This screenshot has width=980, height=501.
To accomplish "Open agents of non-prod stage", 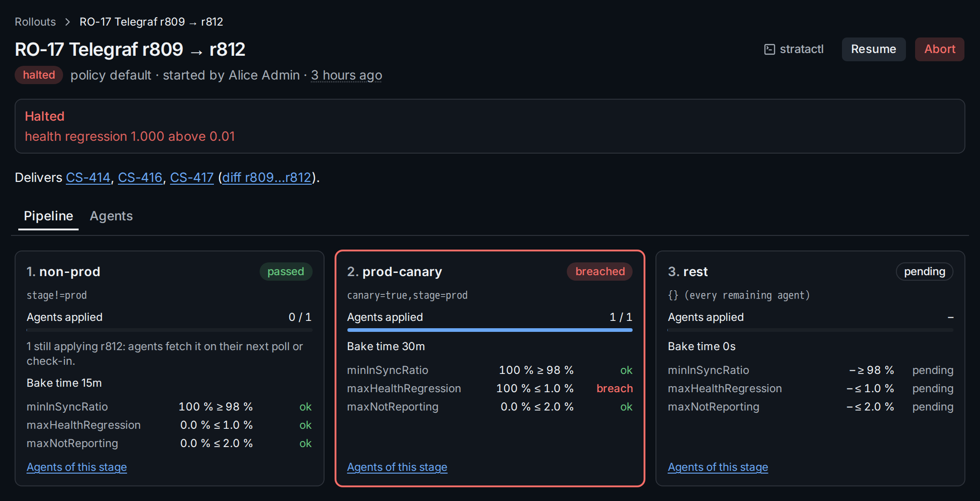I will click(x=77, y=467).
